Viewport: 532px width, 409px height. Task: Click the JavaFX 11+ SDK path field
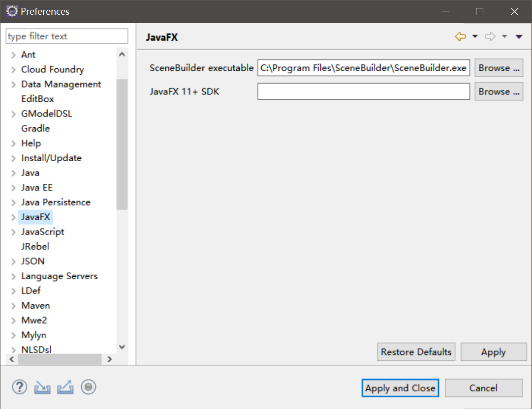363,91
